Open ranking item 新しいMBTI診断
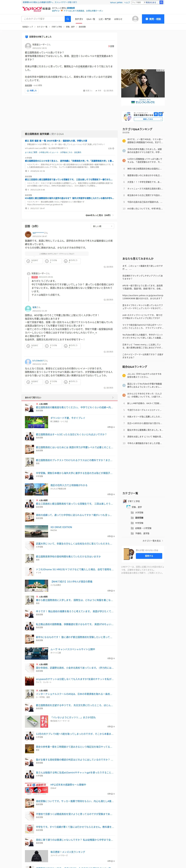Image resolution: width=186 pixels, height=868 pixels. (144, 403)
